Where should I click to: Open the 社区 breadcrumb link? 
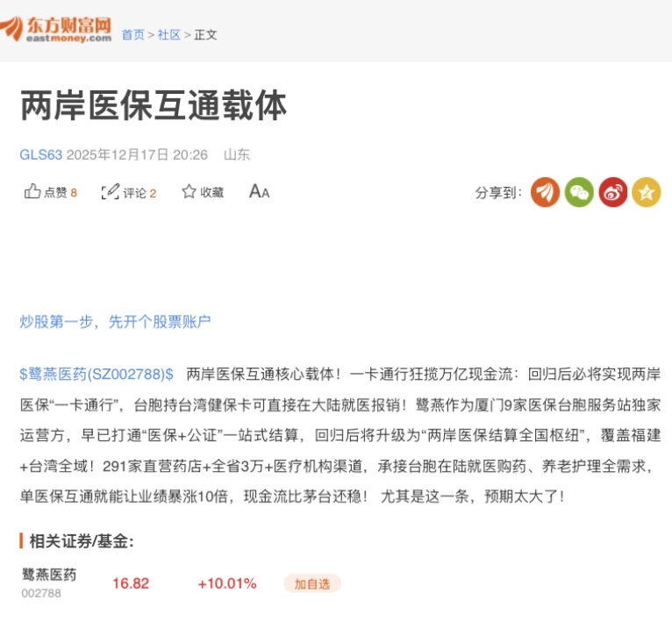pyautogui.click(x=168, y=35)
